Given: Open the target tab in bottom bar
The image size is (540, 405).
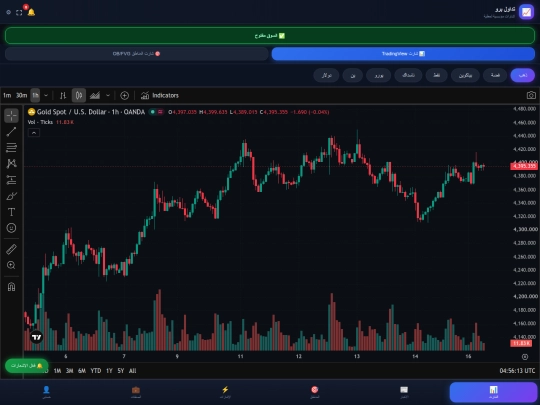Looking at the screenshot, I should coord(314,392).
